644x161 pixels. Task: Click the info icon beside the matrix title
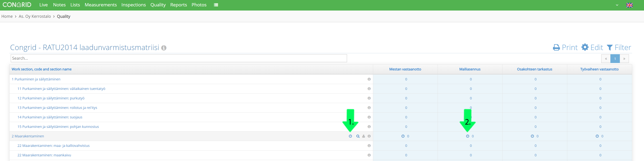[164, 48]
